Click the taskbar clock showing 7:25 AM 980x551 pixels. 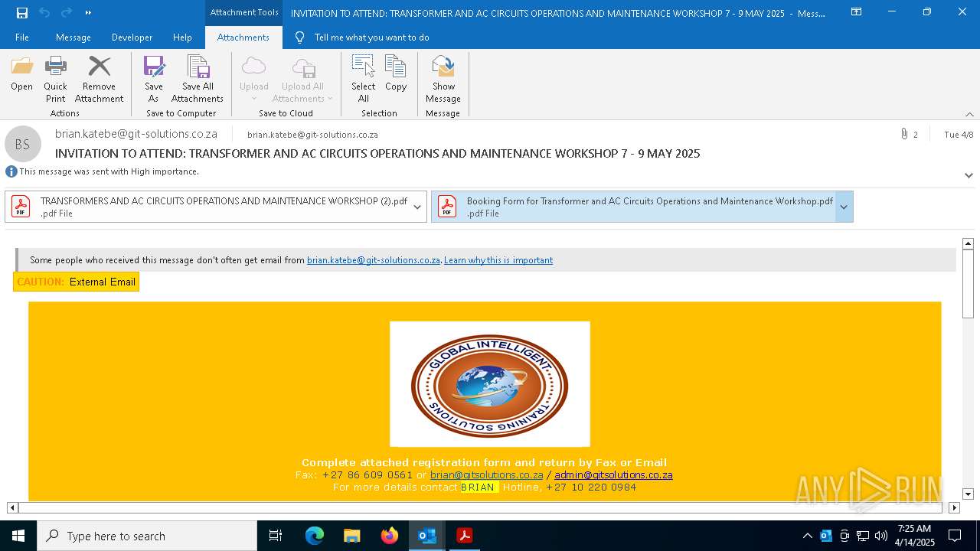coord(915,536)
